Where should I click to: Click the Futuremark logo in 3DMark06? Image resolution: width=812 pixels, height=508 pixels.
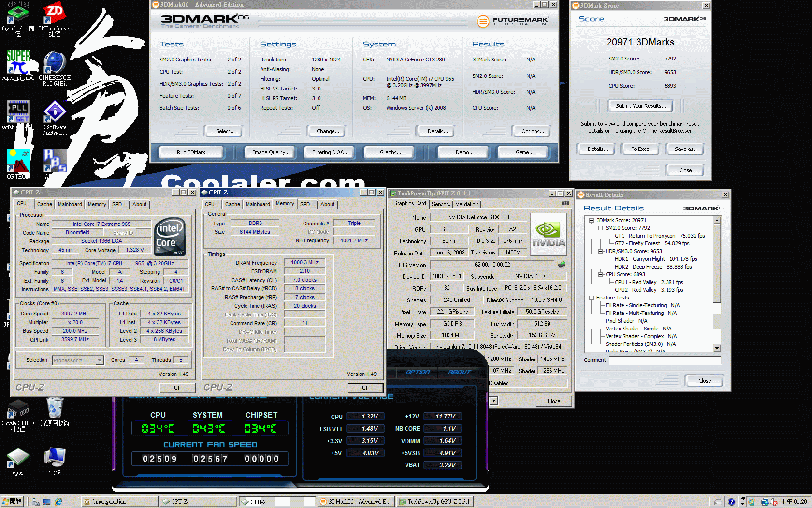tap(512, 21)
